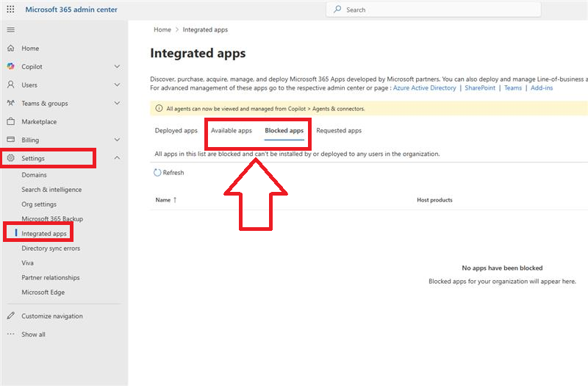Click Marketplace label in sidebar
The image size is (588, 386).
[39, 121]
